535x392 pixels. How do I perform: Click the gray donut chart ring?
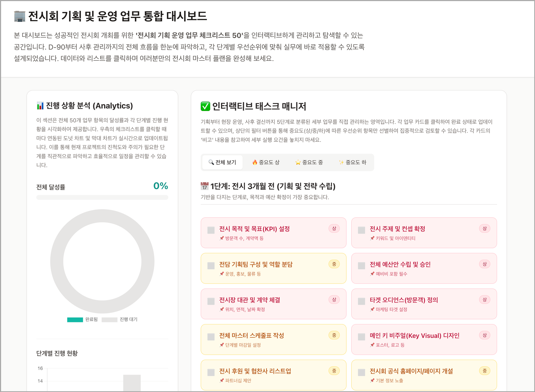pyautogui.click(x=57, y=261)
